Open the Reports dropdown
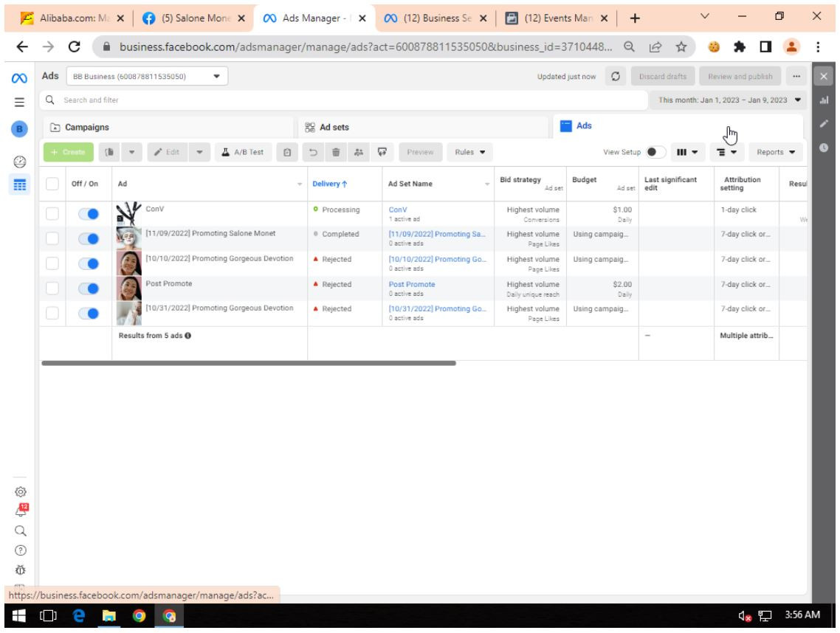The image size is (840, 633). coord(776,152)
